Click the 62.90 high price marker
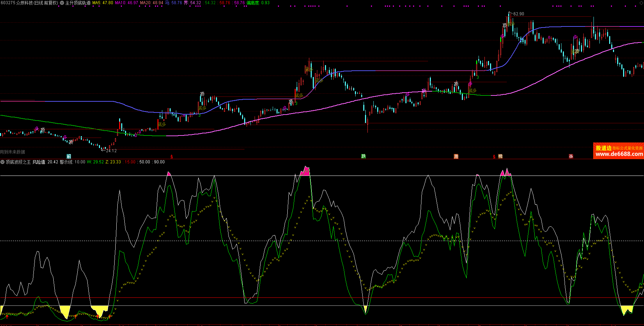The width and height of the screenshot is (644, 326). pos(518,14)
